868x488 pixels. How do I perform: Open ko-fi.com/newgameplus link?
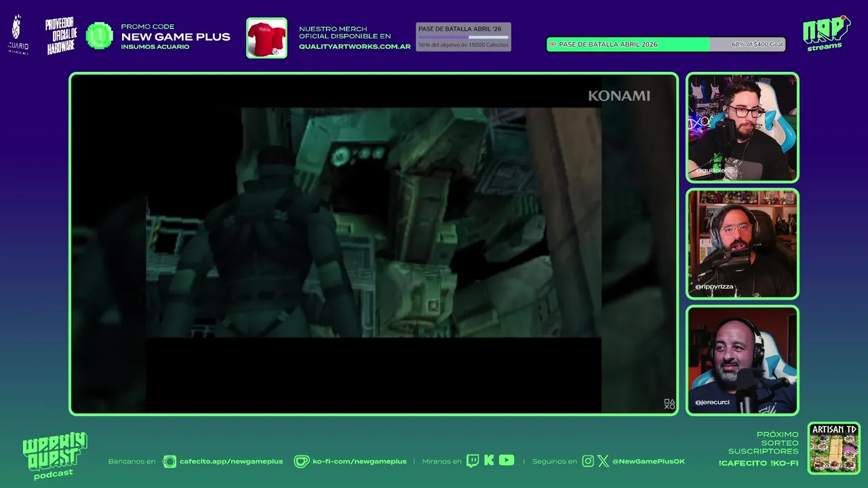[359, 462]
